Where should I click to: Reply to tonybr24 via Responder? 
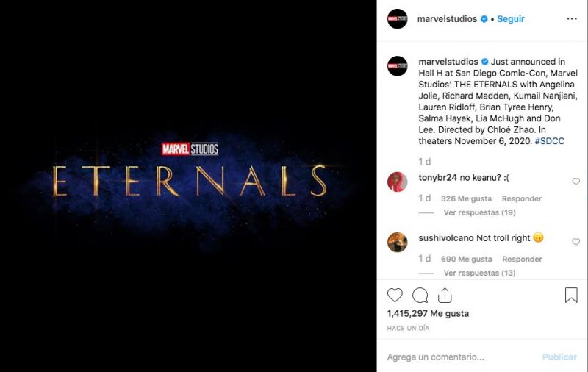coord(522,198)
